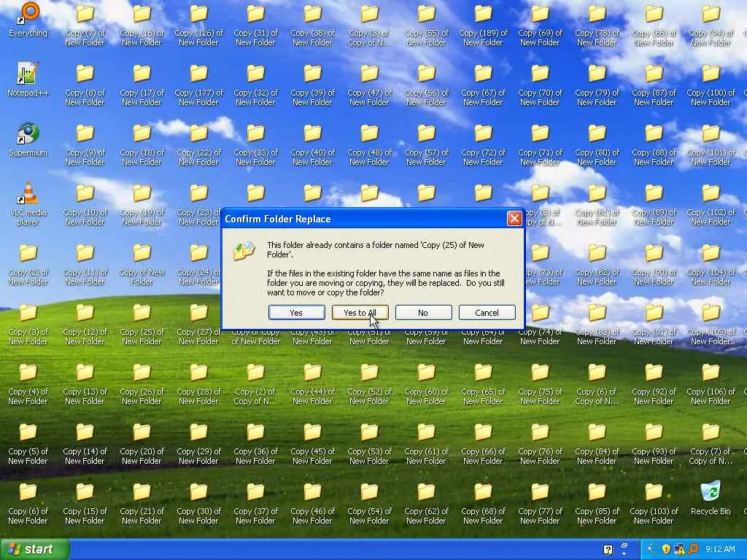Select folder Copy (12) of New Folder
This screenshot has height=560, width=747.
coord(85,324)
